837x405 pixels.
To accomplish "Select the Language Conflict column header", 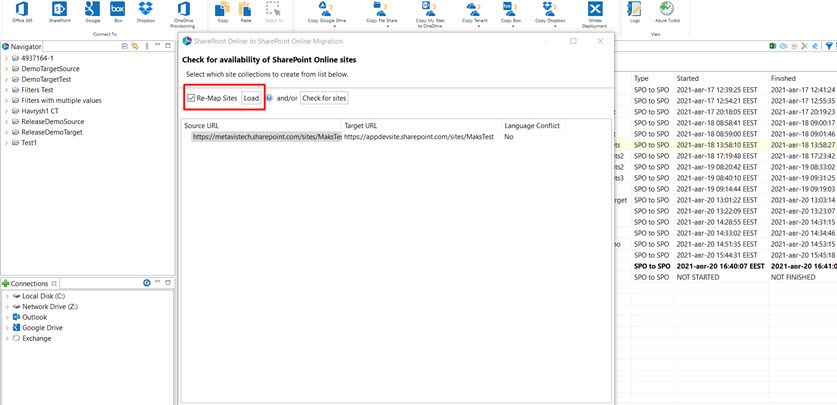I will pos(534,125).
